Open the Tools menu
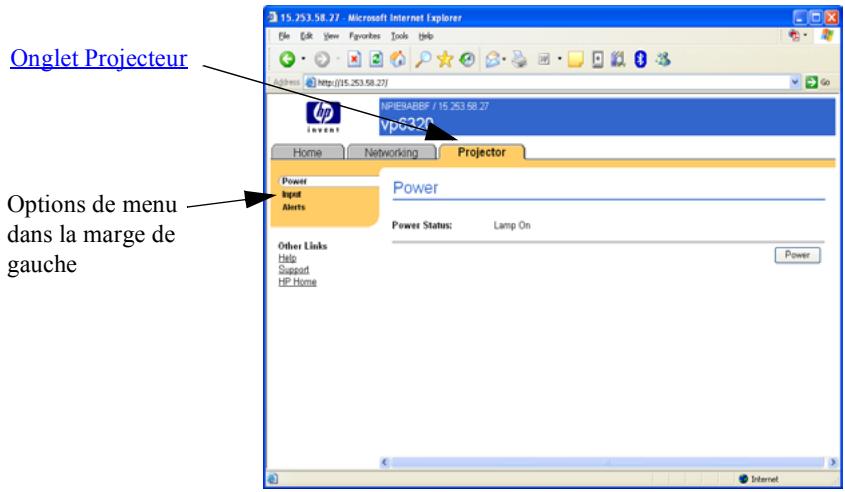 click(x=399, y=36)
